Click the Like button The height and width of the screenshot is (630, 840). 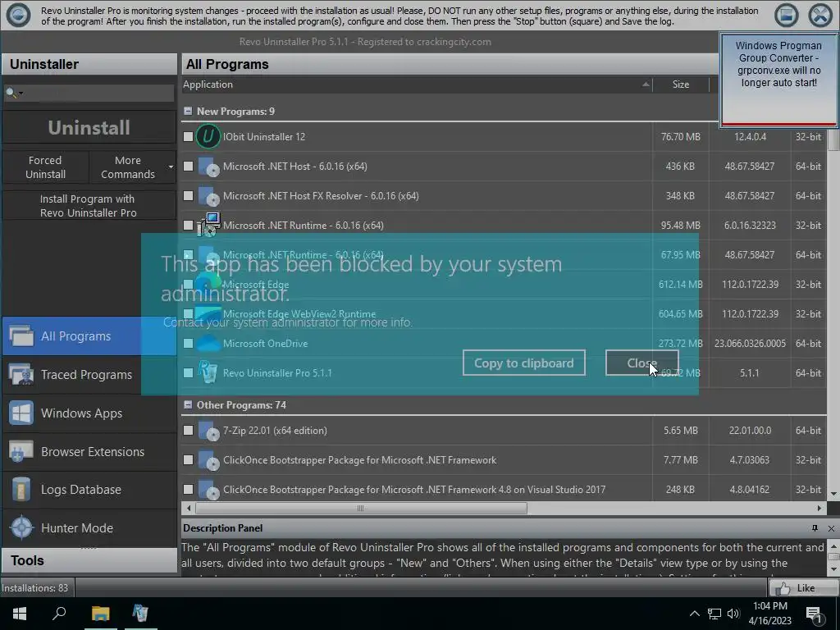point(803,588)
